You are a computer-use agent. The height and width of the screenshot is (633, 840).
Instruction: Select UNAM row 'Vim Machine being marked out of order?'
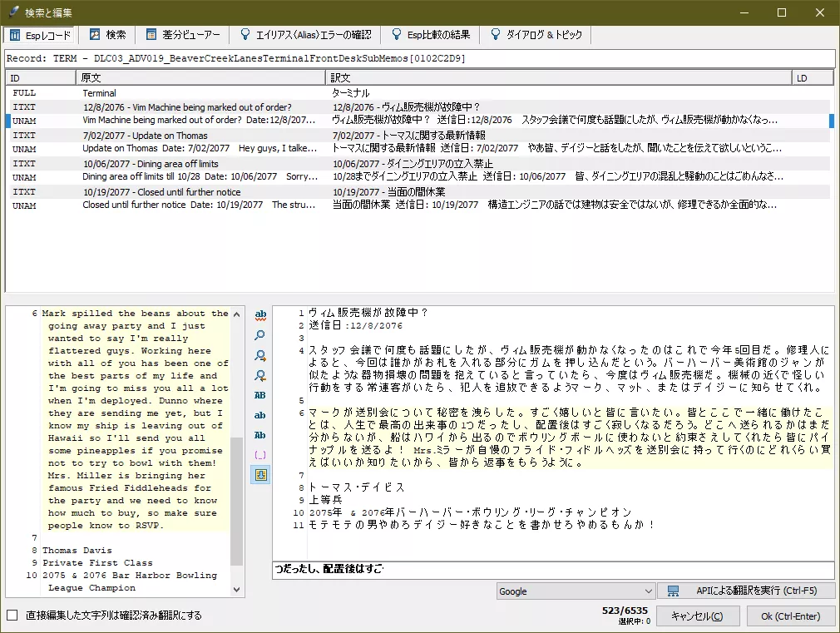[x=419, y=121]
